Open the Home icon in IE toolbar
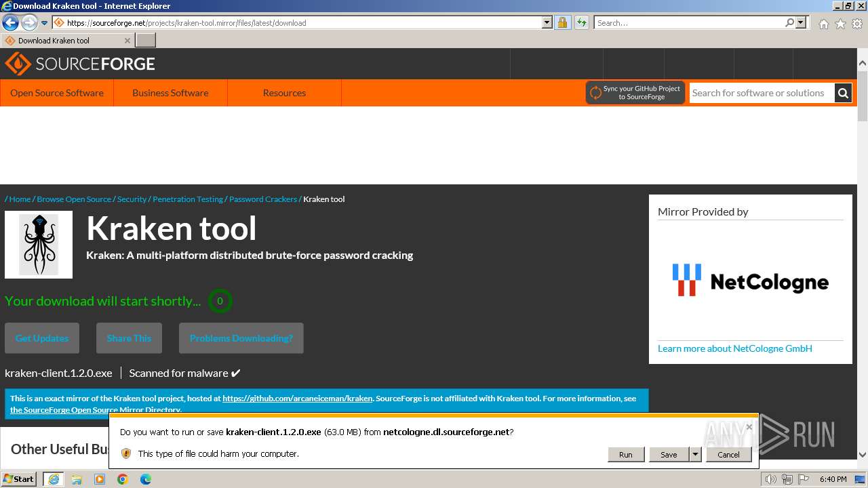Viewport: 868px width, 488px height. tap(823, 24)
